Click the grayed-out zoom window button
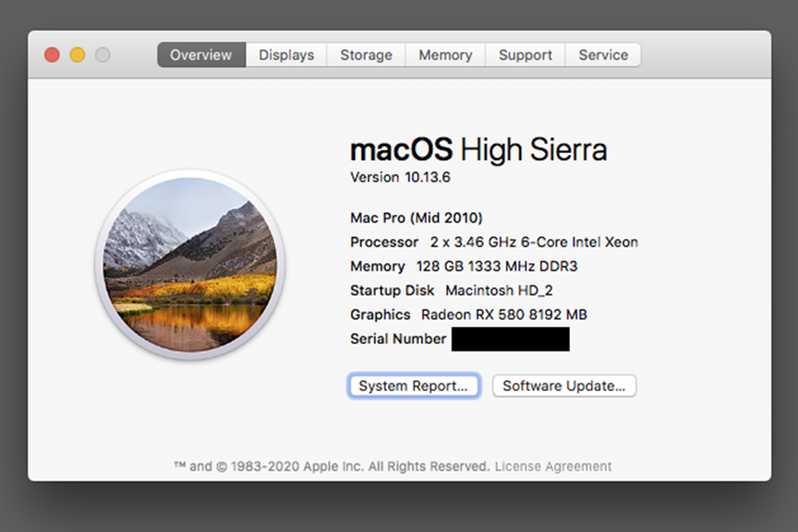This screenshot has height=532, width=798. [103, 55]
